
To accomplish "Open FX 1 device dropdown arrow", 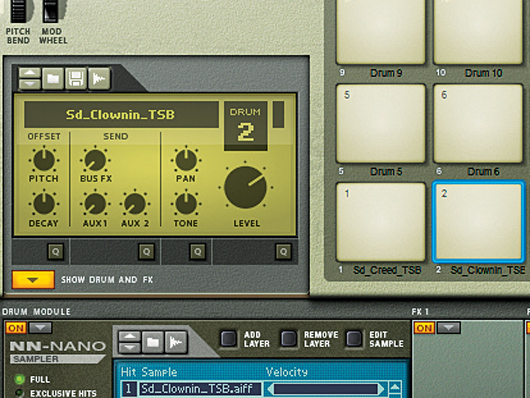I will pos(449,327).
